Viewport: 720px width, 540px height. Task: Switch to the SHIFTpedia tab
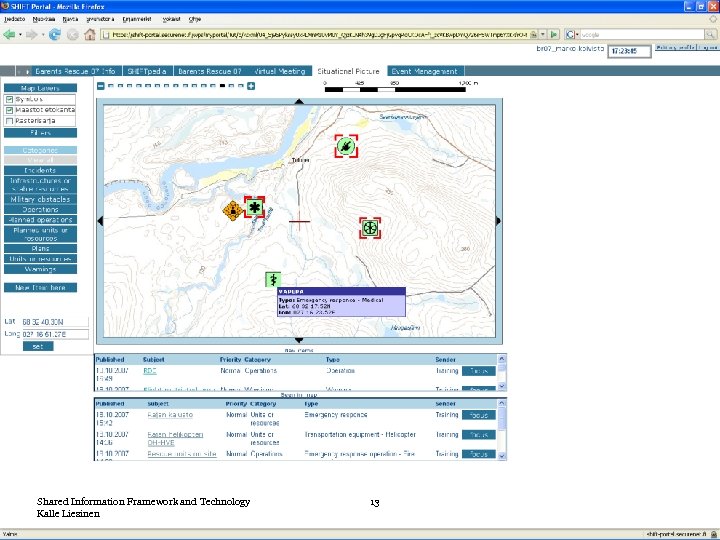(x=147, y=71)
